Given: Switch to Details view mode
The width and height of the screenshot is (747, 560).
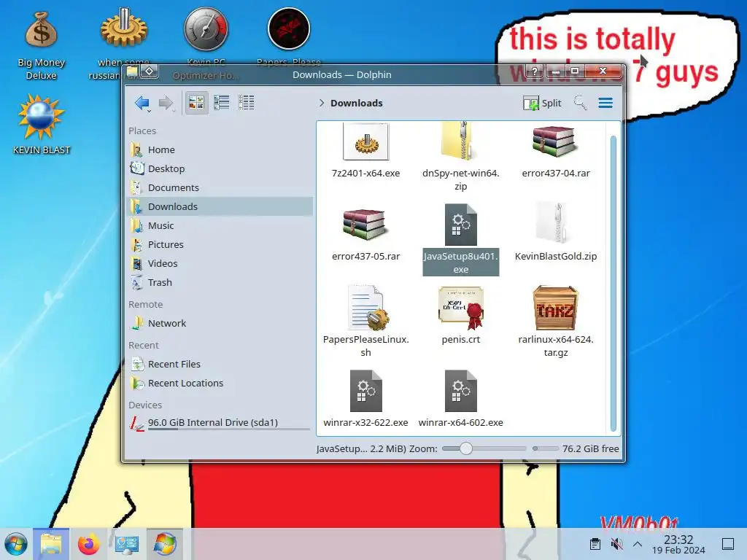Looking at the screenshot, I should 247,102.
